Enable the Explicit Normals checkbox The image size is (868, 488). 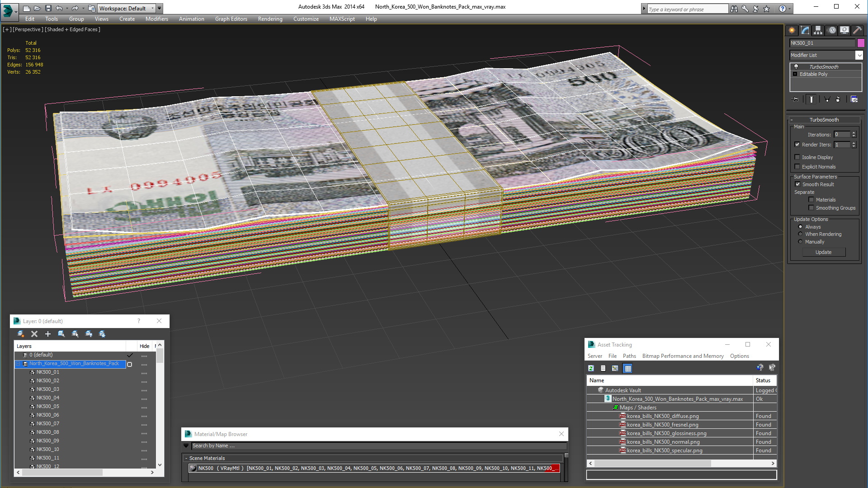click(x=797, y=167)
